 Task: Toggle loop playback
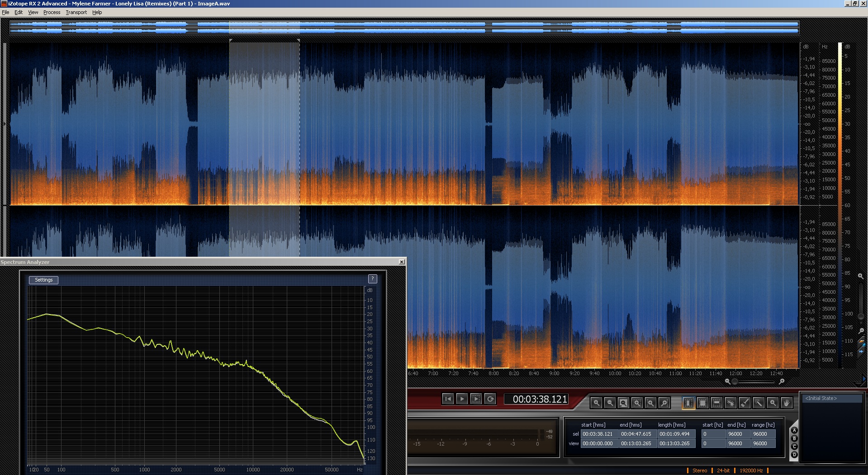click(490, 399)
